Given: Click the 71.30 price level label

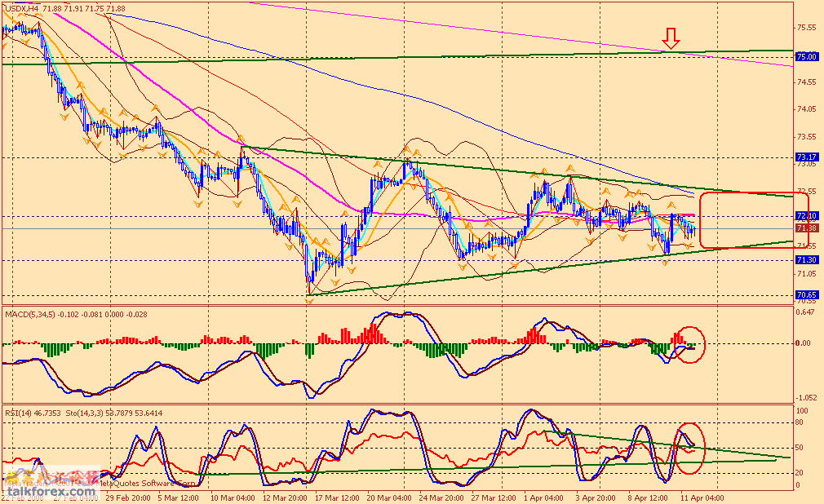Looking at the screenshot, I should (806, 260).
